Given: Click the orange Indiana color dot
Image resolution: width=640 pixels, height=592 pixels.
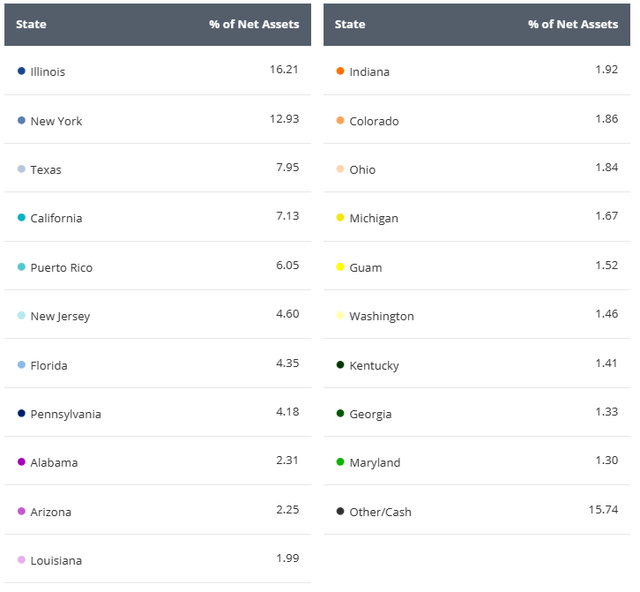Looking at the screenshot, I should 340,71.
